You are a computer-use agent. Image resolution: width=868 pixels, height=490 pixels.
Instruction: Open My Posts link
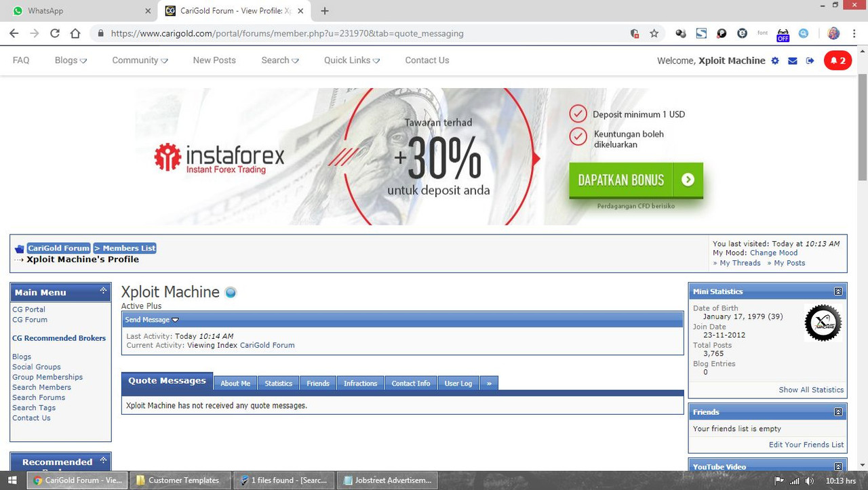789,263
